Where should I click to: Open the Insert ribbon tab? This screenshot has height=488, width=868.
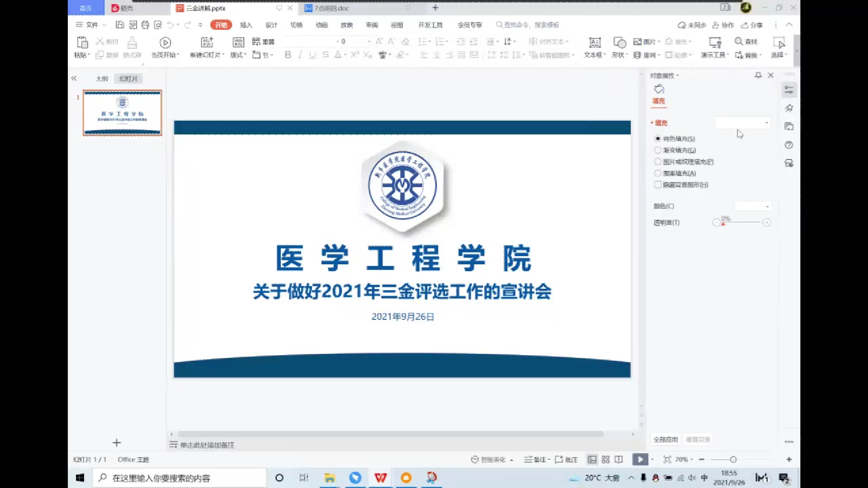[246, 25]
